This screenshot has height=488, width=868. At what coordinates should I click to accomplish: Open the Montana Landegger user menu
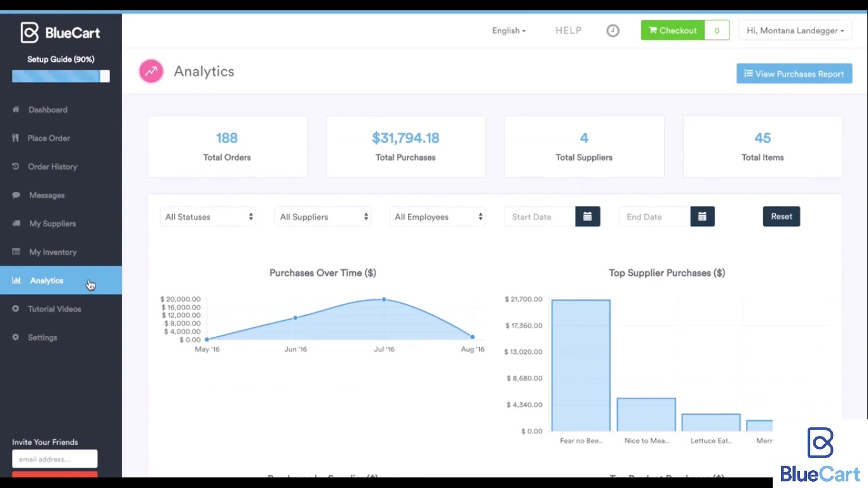point(795,30)
